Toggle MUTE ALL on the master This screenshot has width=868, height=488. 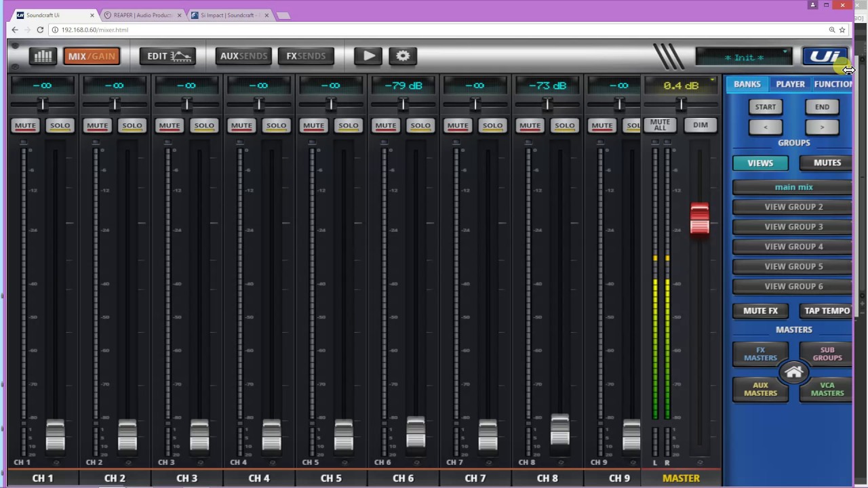click(660, 125)
